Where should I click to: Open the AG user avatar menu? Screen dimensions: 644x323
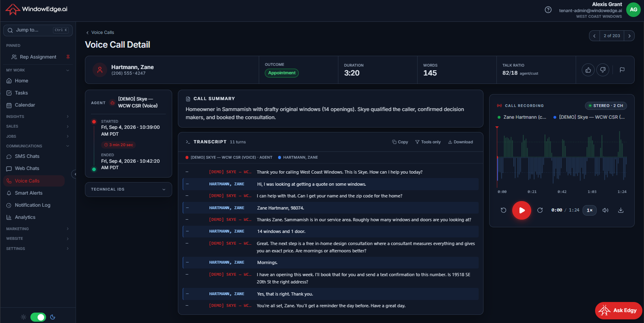coord(633,10)
